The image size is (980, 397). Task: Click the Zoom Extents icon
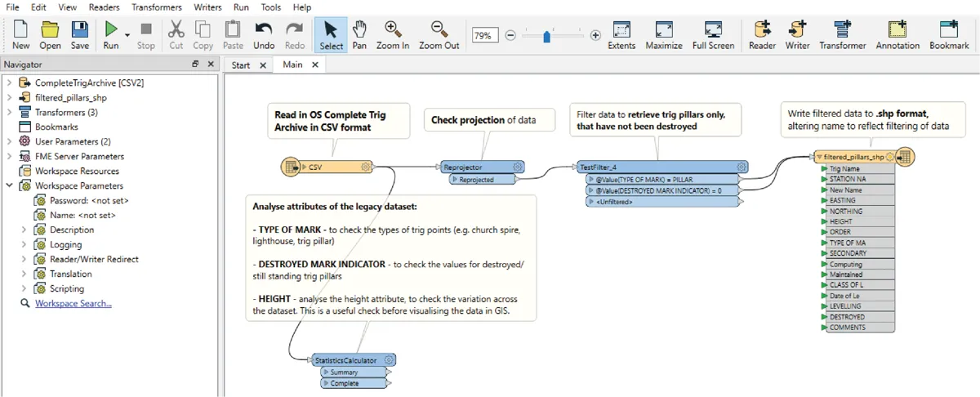coord(621,29)
